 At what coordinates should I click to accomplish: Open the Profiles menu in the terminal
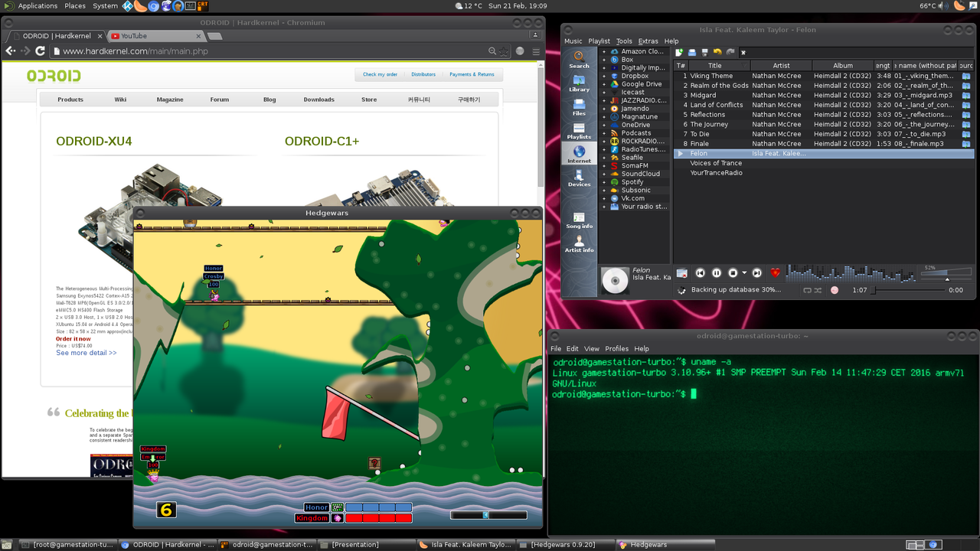click(x=616, y=348)
